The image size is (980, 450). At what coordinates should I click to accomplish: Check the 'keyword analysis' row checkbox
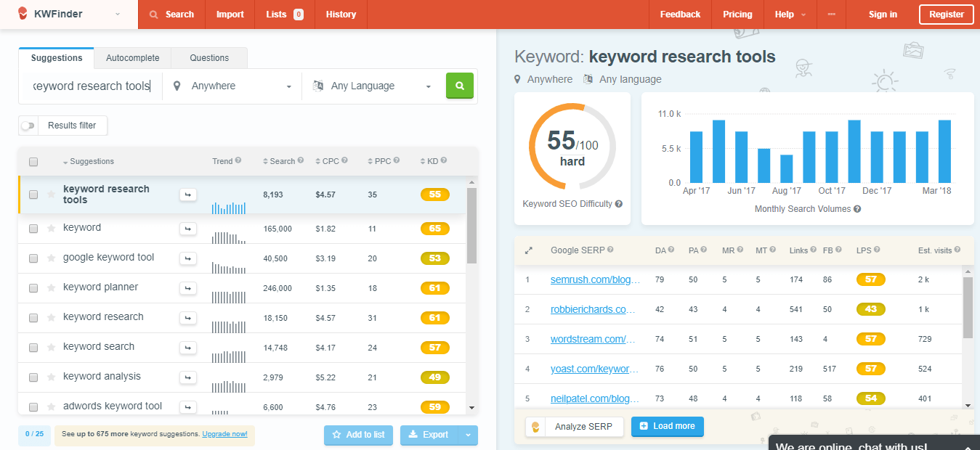[33, 377]
